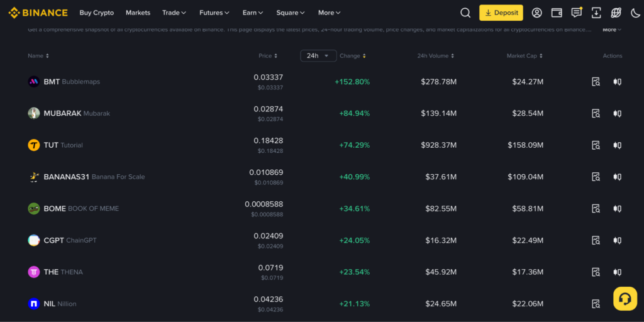Screen dimensions: 644x322
Task: Click the Binance logo
Action: click(x=38, y=13)
